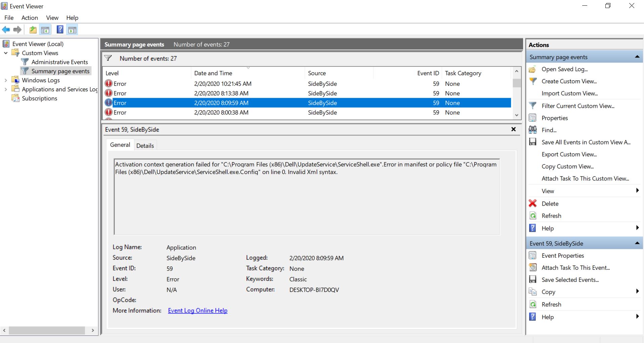This screenshot has height=343, width=644.
Task: Click Copy Custom View action
Action: 568,167
